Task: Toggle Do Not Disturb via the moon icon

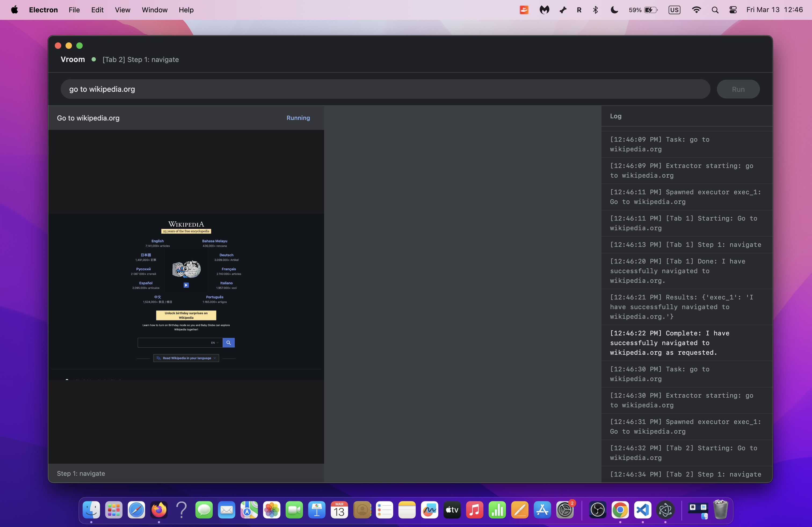Action: pyautogui.click(x=614, y=10)
